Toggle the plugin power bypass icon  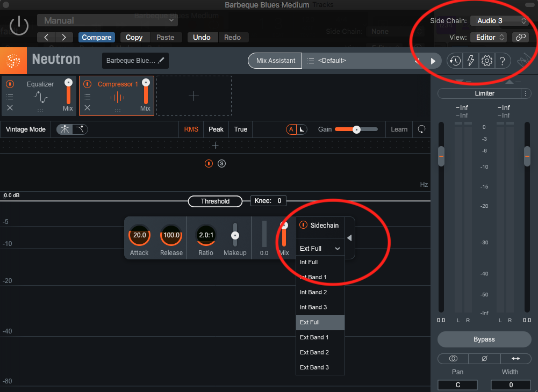[19, 26]
